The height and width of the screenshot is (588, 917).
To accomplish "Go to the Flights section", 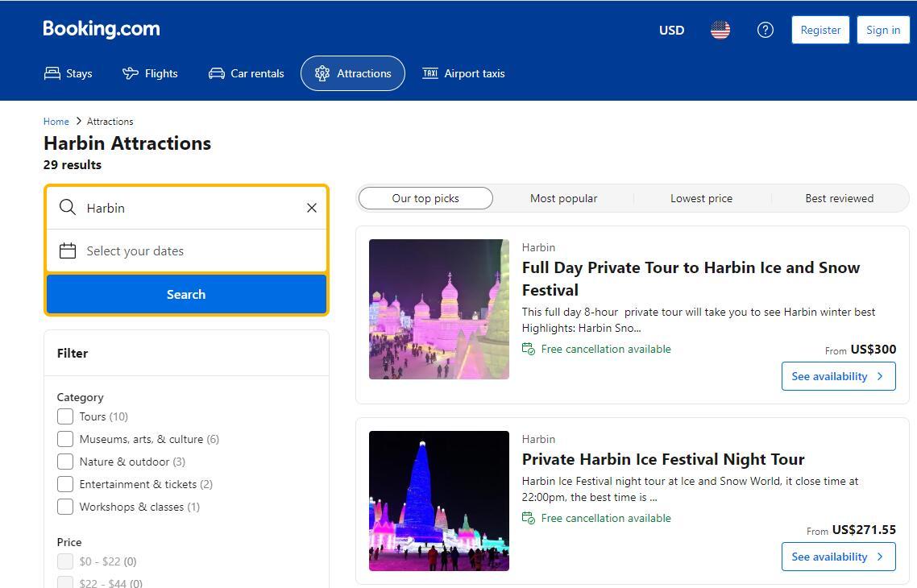I will point(150,73).
